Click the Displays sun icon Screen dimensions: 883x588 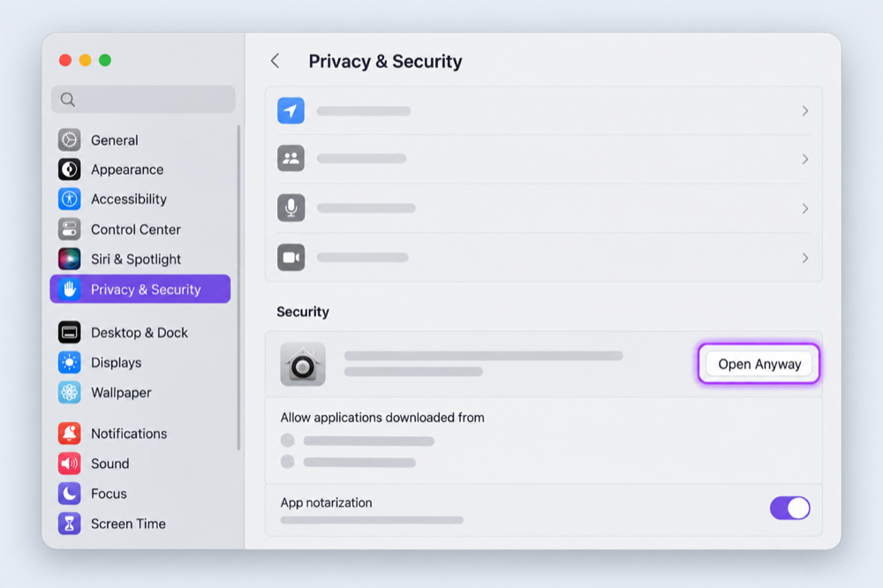coord(69,362)
